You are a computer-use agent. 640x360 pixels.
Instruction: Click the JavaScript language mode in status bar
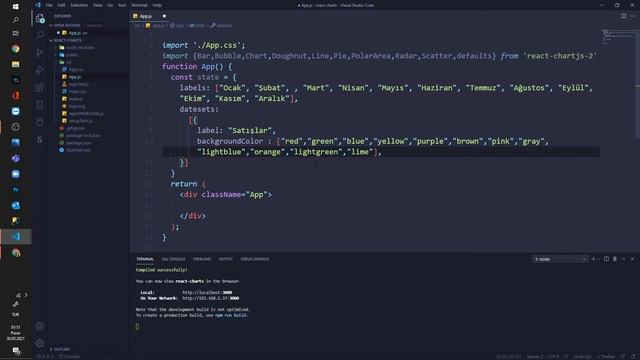(582, 357)
